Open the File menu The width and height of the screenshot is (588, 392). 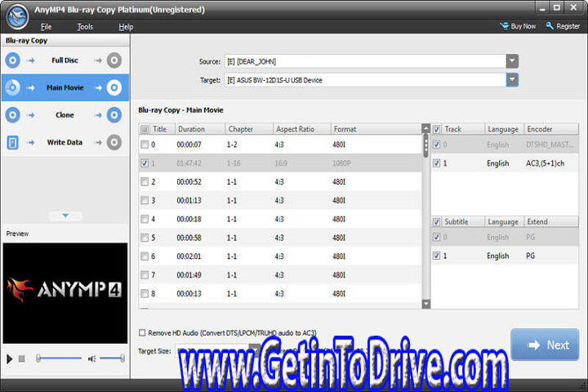pyautogui.click(x=46, y=27)
